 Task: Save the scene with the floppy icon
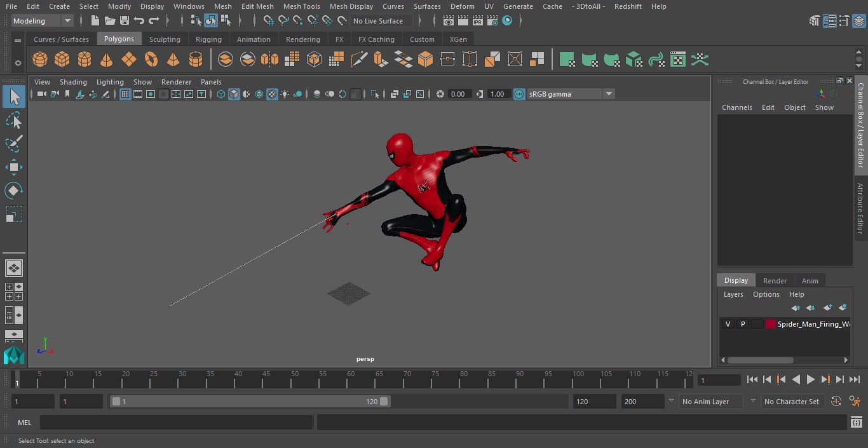click(125, 21)
